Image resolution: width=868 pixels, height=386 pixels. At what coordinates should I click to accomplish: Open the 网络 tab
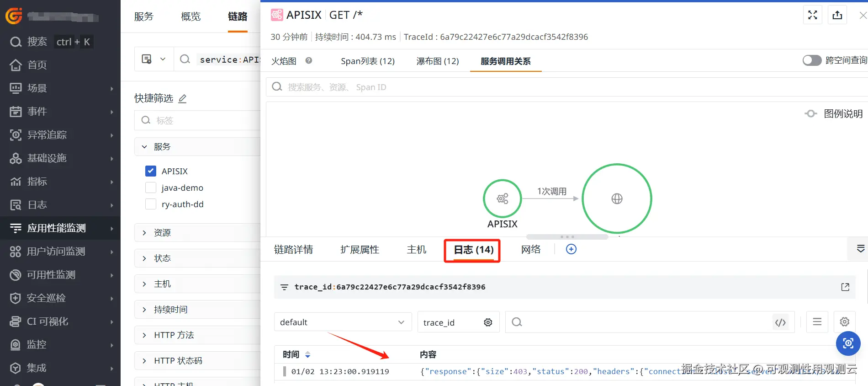point(531,249)
